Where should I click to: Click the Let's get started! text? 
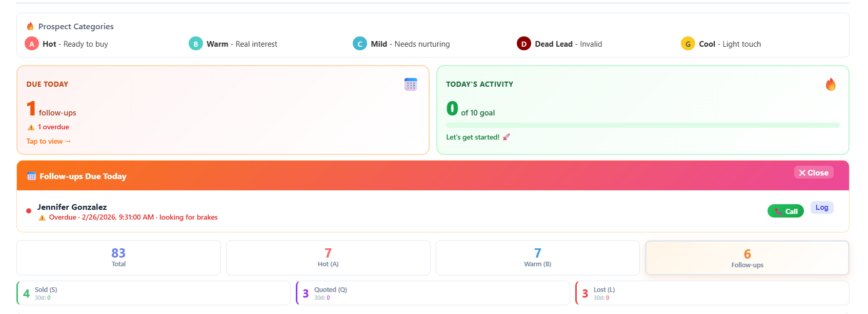coord(473,137)
